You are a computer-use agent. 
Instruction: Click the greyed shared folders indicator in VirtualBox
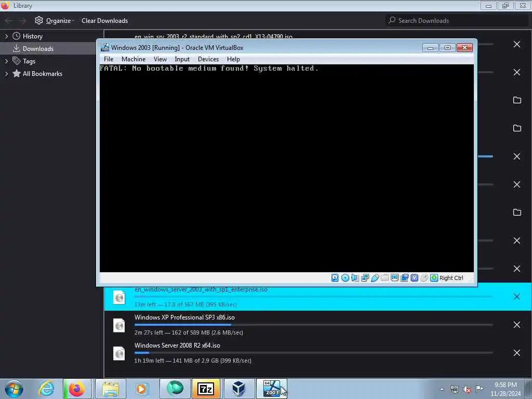pyautogui.click(x=385, y=278)
